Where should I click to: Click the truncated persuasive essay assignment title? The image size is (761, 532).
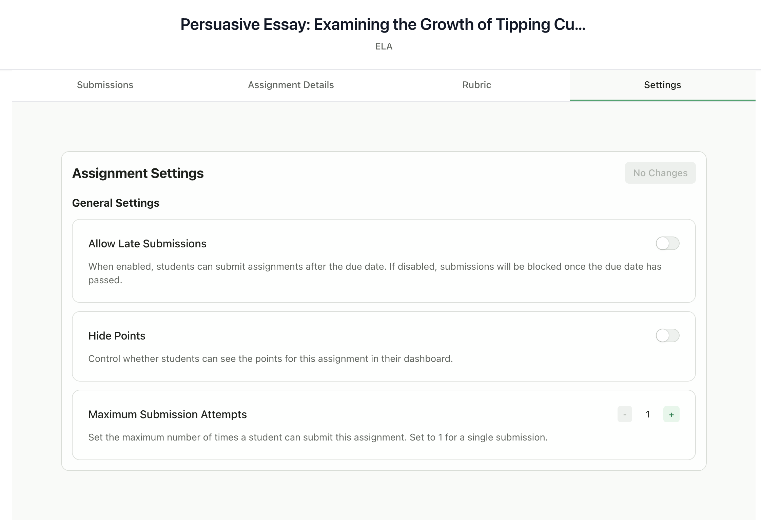click(x=380, y=24)
